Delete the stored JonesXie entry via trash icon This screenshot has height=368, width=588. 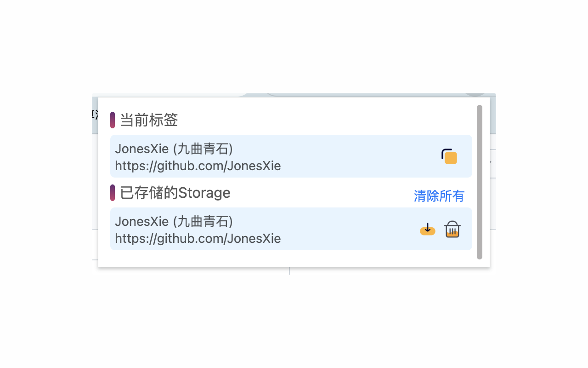(x=452, y=229)
